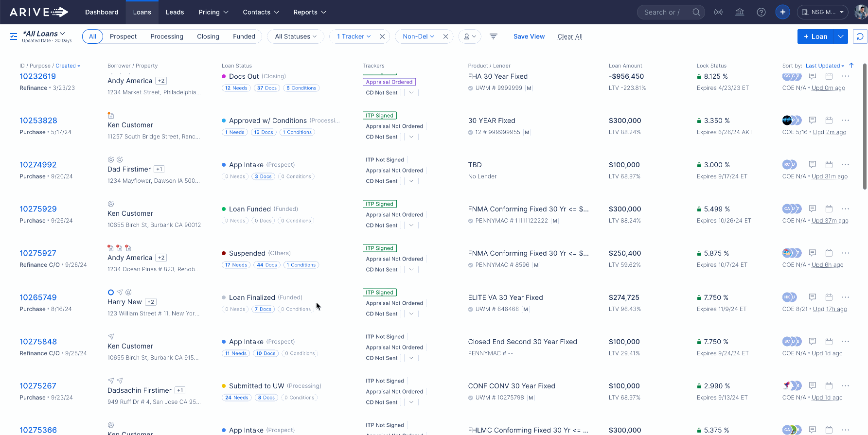Select the Prospect stage filter

123,36
